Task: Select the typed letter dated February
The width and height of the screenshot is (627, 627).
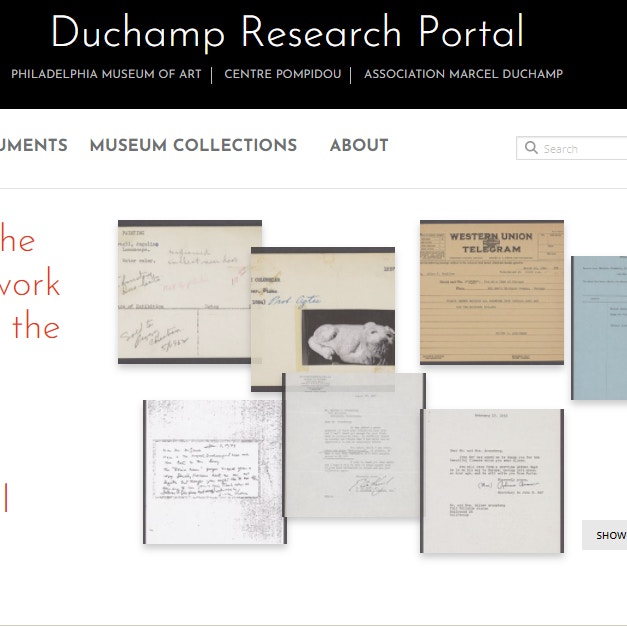Action: [x=491, y=480]
